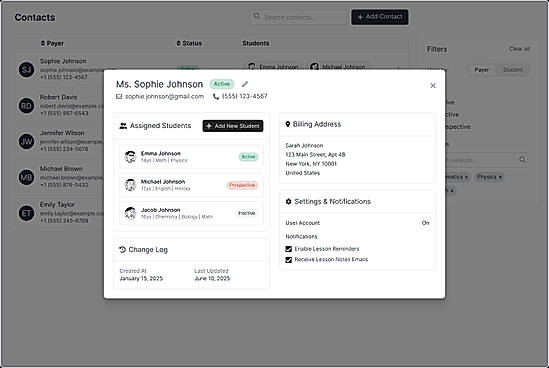The image size is (549, 368).
Task: Uncheck Receive Lesson Notes Emails
Action: [289, 259]
